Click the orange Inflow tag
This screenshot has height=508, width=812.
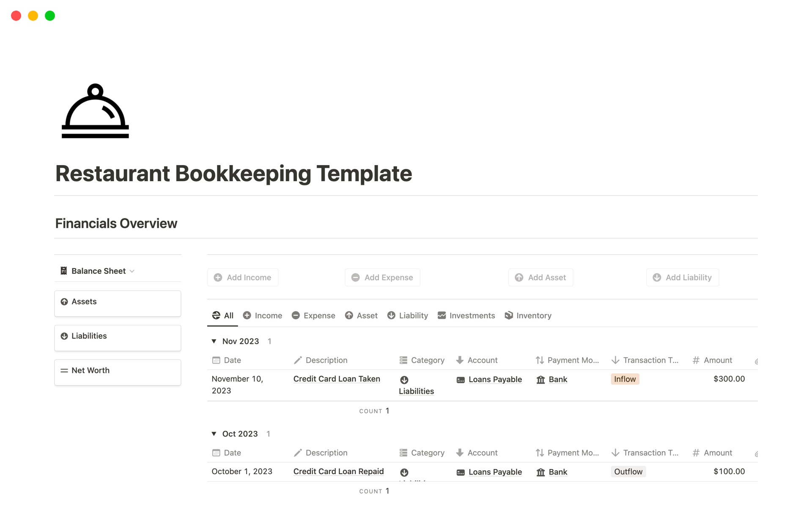[625, 379]
